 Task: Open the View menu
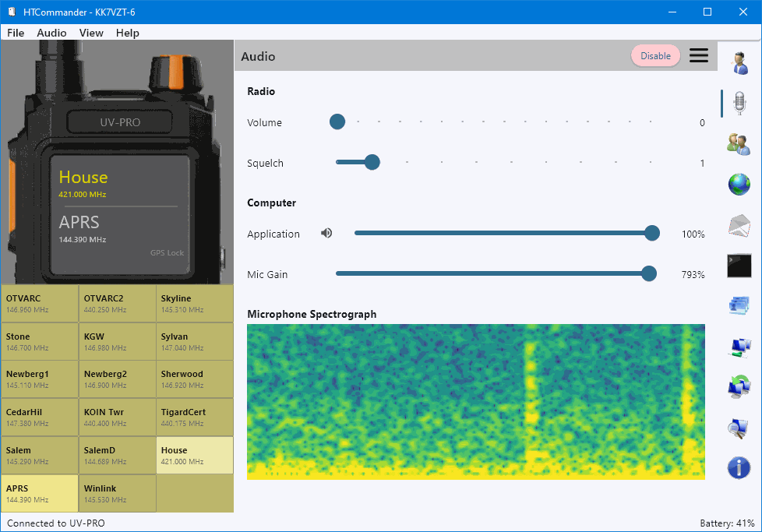tap(91, 33)
